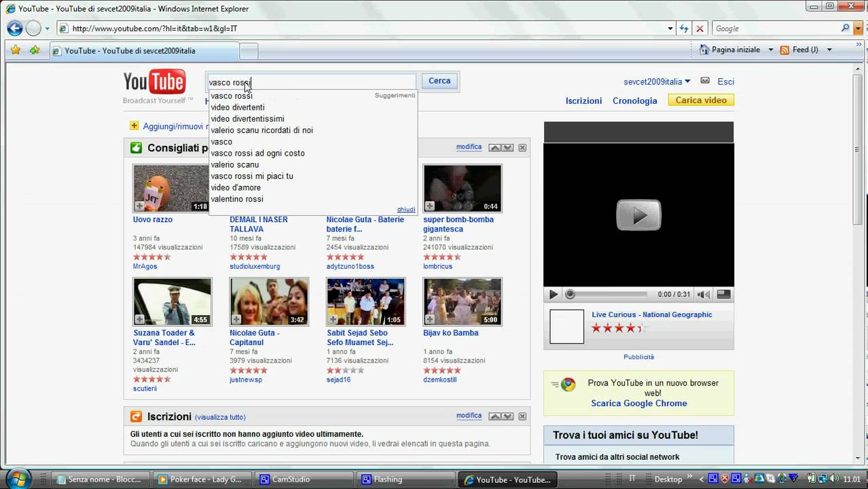Screen dimensions: 868x489
Task: Click the video progress seek bar
Action: pyautogui.click(x=608, y=294)
